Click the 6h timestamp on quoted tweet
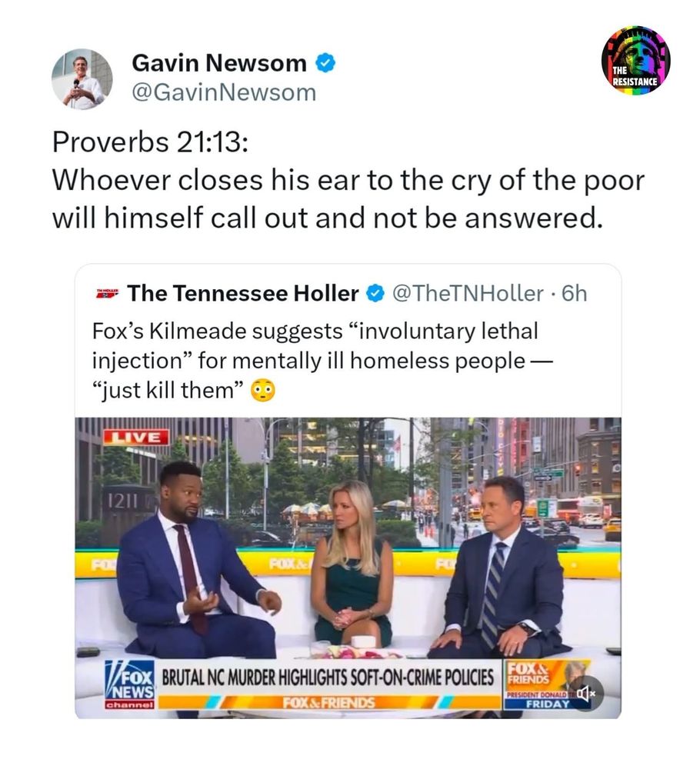This screenshot has height=769, width=700. (575, 293)
